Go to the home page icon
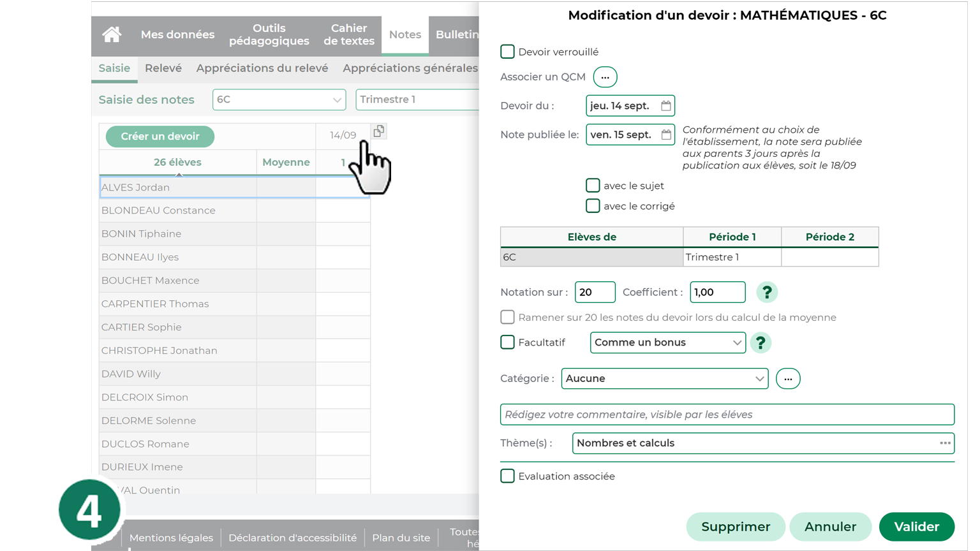This screenshot has width=980, height=551. 112,34
